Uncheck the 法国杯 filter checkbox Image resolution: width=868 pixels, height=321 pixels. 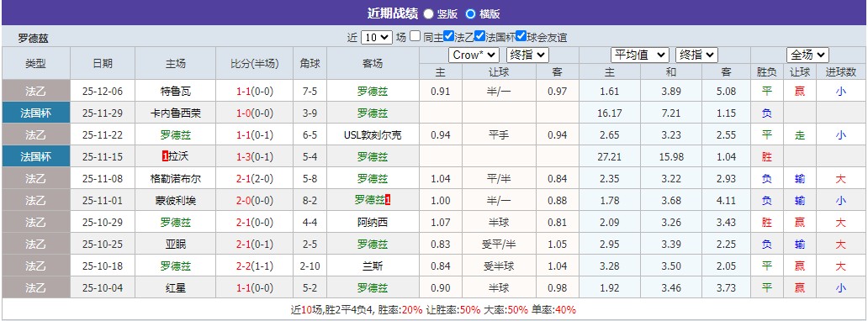(x=479, y=36)
